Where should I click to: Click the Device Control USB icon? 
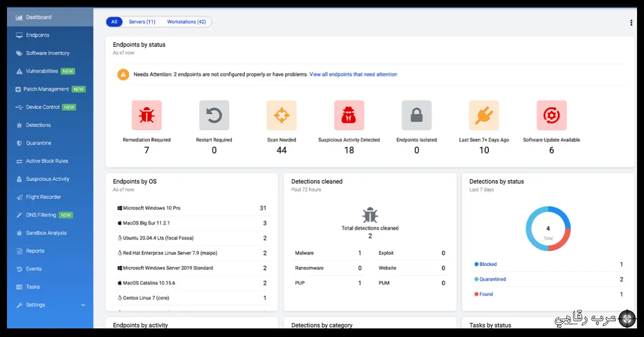19,107
